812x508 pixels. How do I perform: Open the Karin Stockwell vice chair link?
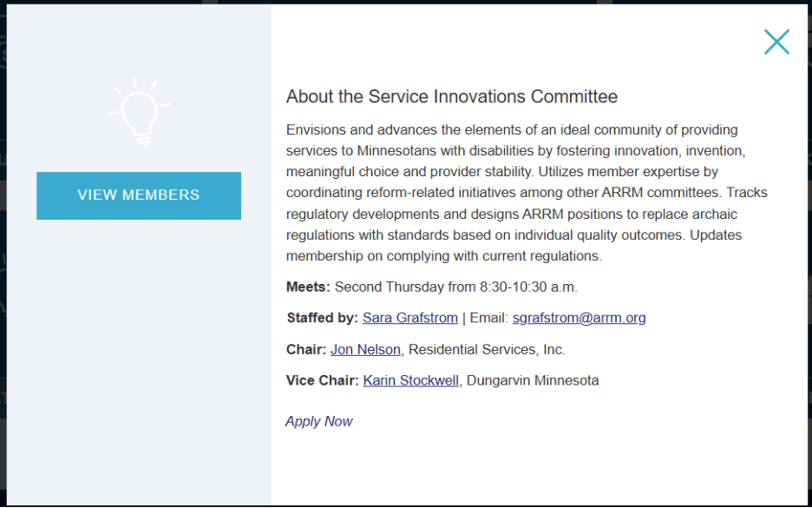tap(410, 380)
